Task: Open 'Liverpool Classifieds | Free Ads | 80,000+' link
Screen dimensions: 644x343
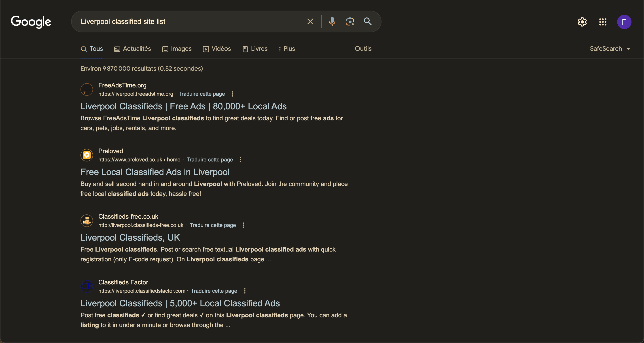Action: click(184, 106)
